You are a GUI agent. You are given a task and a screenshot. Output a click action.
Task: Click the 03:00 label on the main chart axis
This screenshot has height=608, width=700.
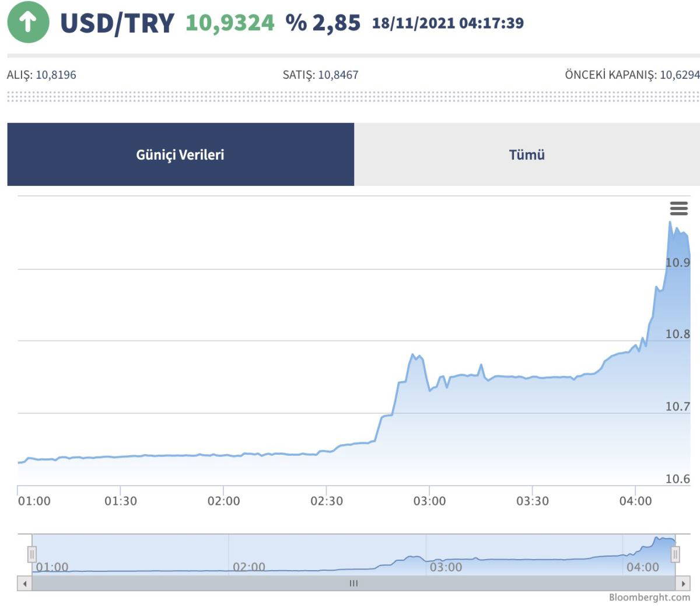tap(429, 501)
